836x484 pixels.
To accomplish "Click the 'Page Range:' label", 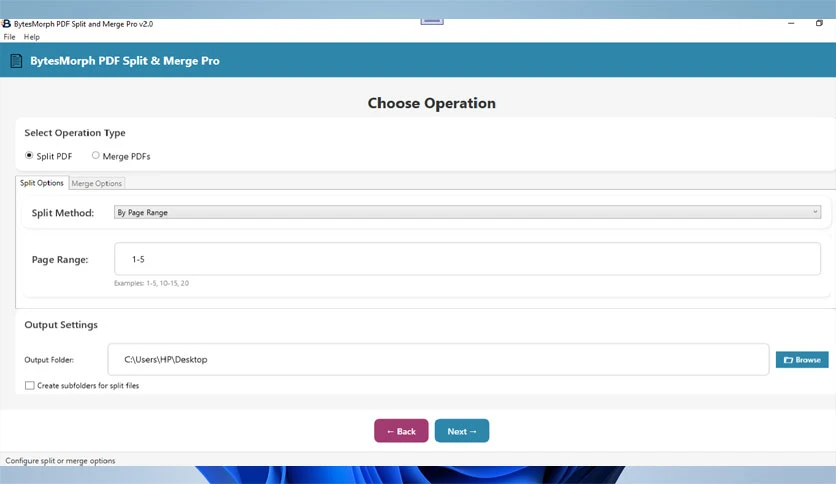I will pyautogui.click(x=60, y=260).
